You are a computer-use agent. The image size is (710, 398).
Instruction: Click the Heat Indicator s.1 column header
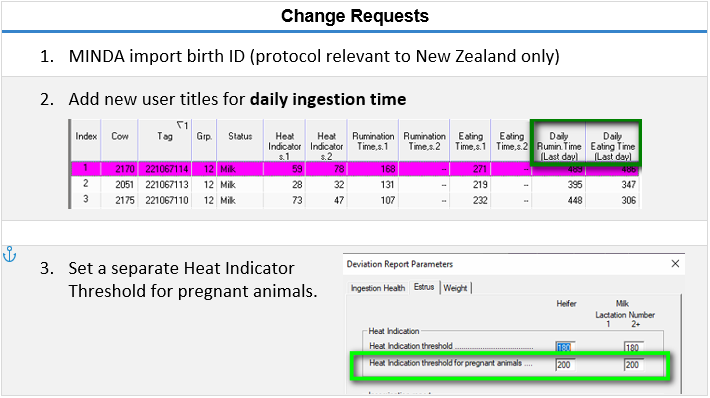pyautogui.click(x=284, y=146)
